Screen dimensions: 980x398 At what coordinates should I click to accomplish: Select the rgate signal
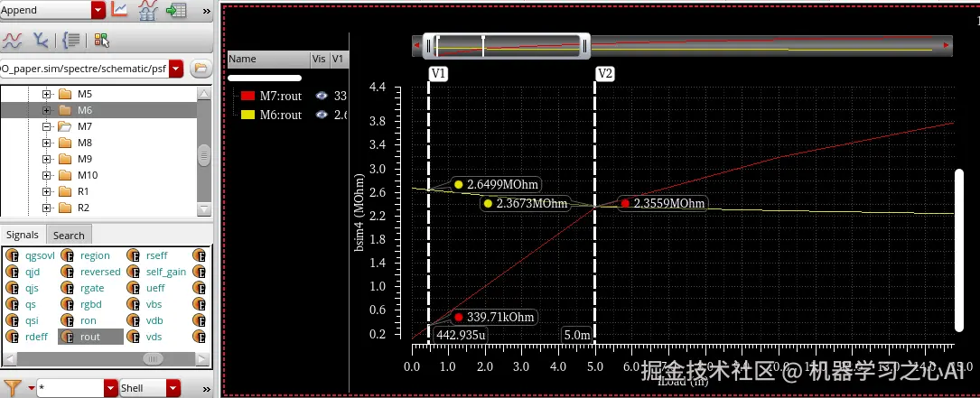pyautogui.click(x=92, y=288)
